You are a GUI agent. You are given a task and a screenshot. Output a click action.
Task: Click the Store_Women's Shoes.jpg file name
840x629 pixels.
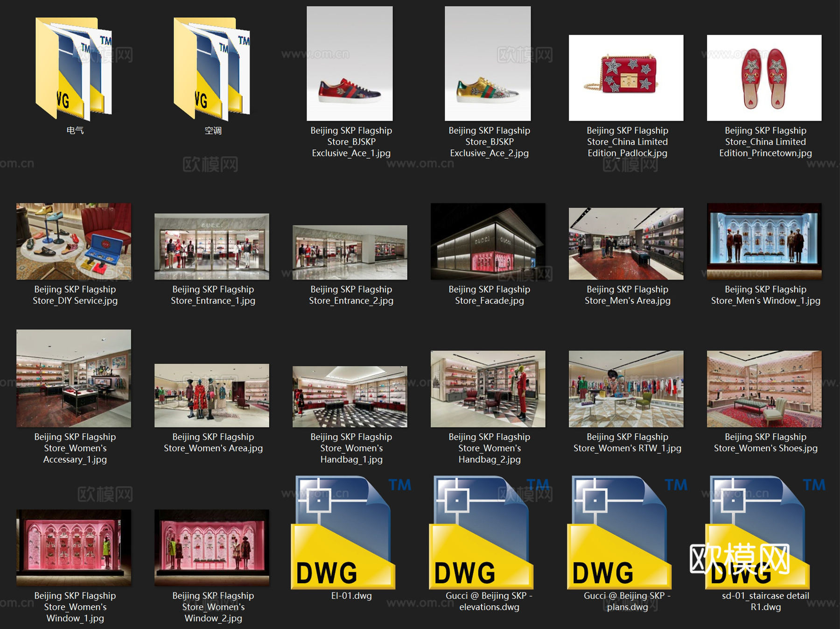(x=766, y=443)
